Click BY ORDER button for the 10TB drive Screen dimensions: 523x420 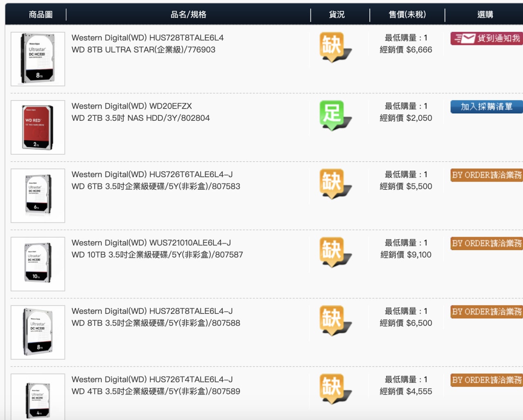[x=487, y=243]
